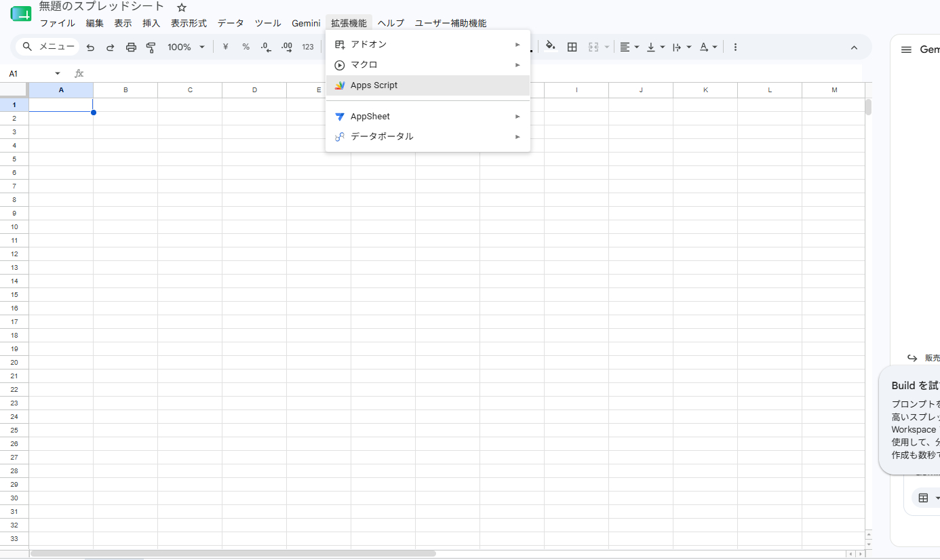
Task: Open the ユーザー補助機能 menu
Action: click(450, 23)
